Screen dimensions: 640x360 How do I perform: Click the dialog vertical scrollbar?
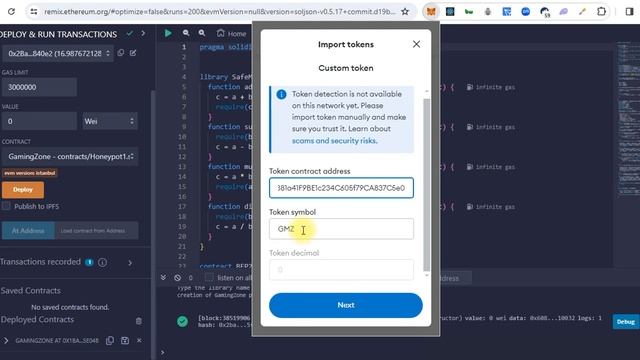427,184
